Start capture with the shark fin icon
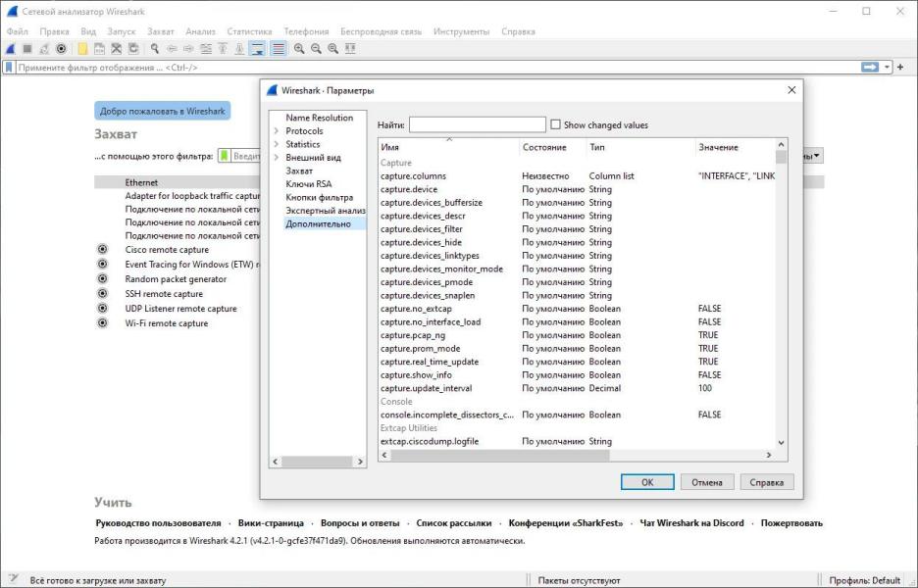The image size is (918, 588). (x=11, y=49)
